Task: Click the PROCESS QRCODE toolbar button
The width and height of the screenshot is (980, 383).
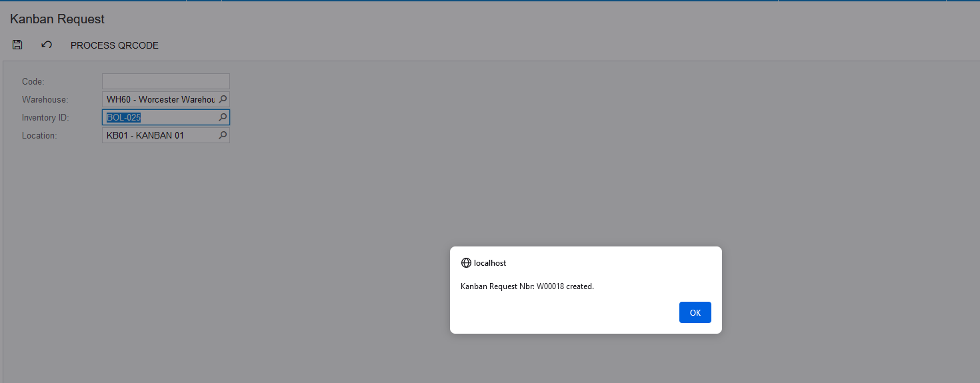Action: click(x=115, y=45)
